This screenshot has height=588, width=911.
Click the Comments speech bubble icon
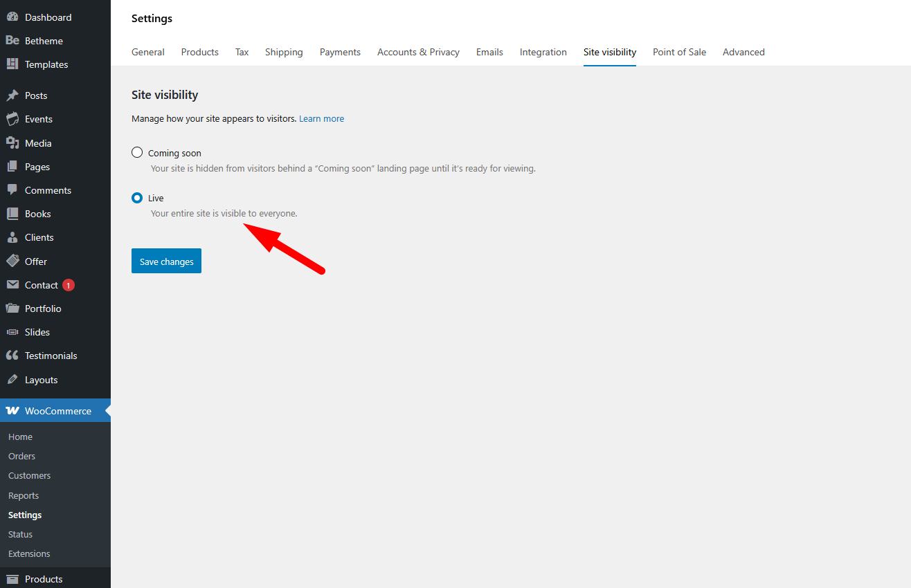12,190
